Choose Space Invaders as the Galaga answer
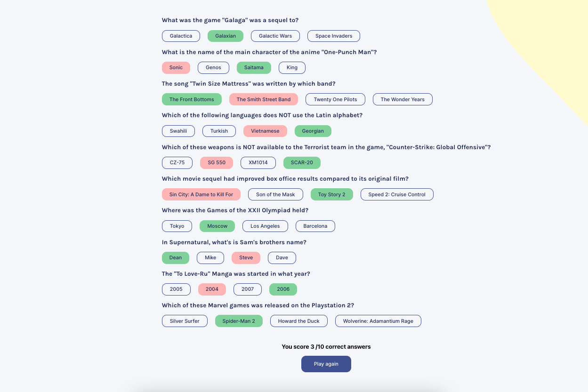 tap(333, 36)
